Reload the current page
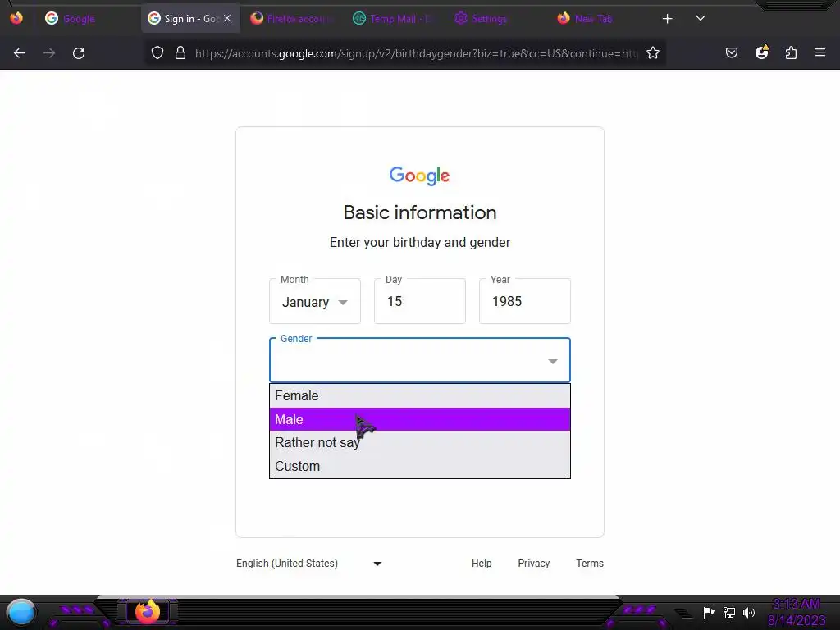This screenshot has width=840, height=630. coord(79,53)
